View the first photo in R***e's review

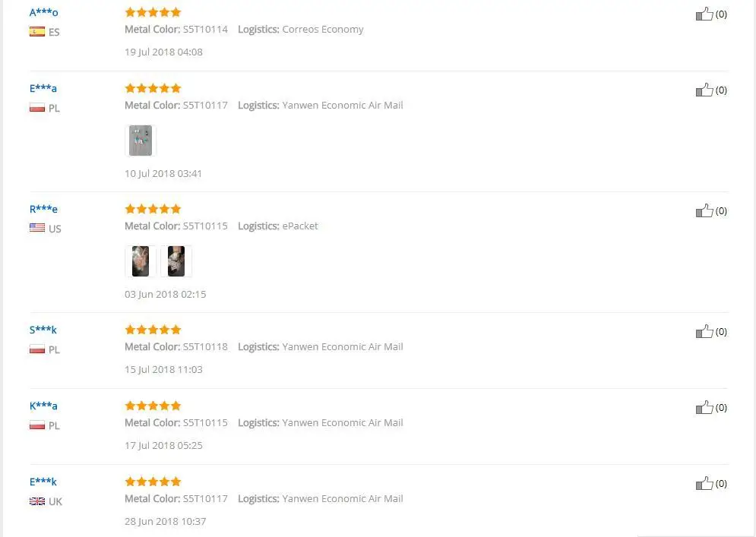tap(141, 261)
